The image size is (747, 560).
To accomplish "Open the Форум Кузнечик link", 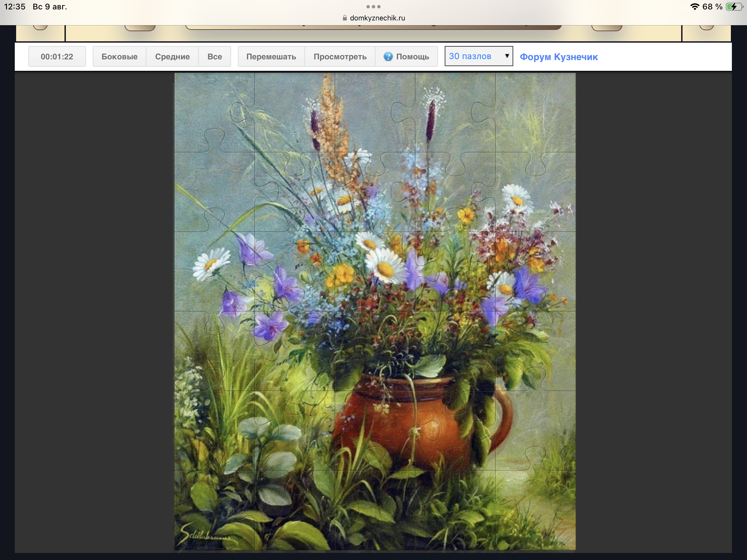I will click(559, 57).
